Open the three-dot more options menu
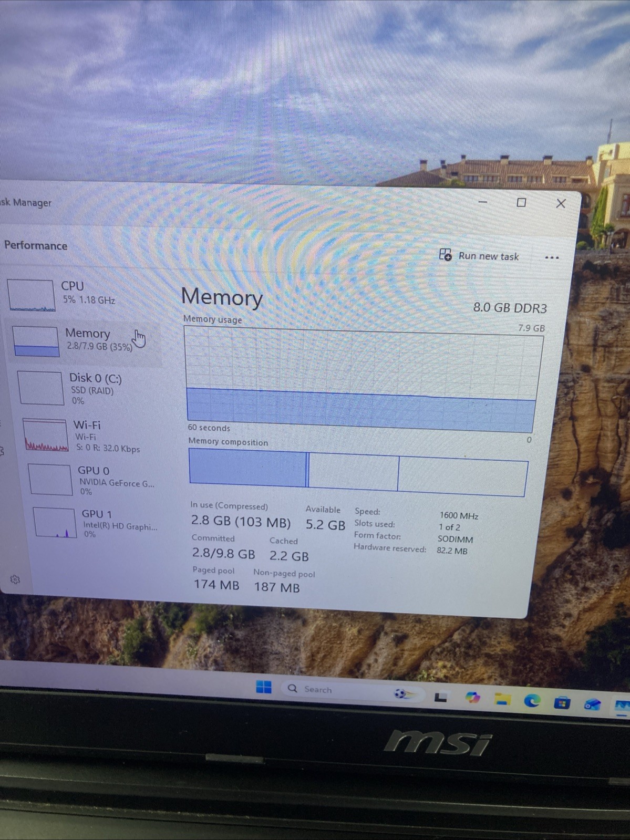The width and height of the screenshot is (630, 840). 552,257
